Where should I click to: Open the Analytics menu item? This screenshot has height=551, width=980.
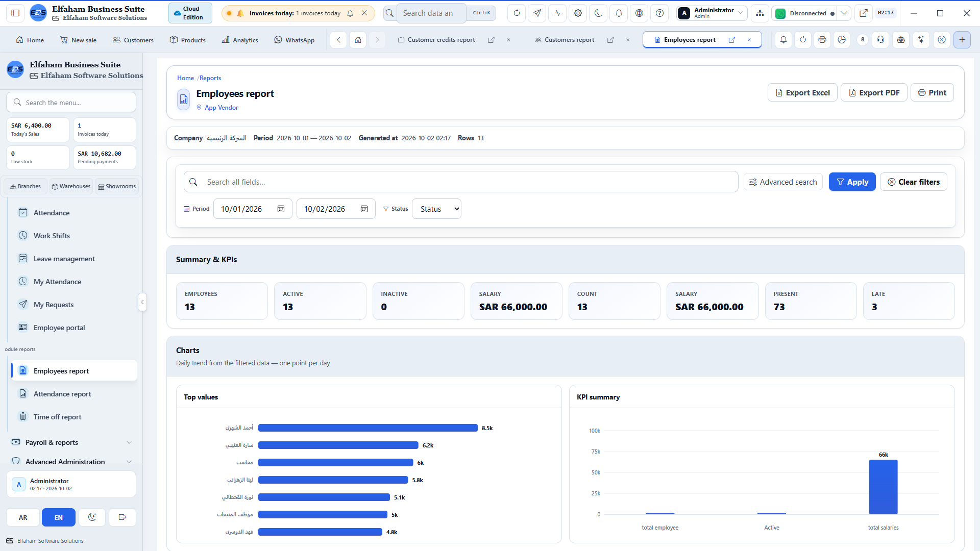tap(240, 40)
